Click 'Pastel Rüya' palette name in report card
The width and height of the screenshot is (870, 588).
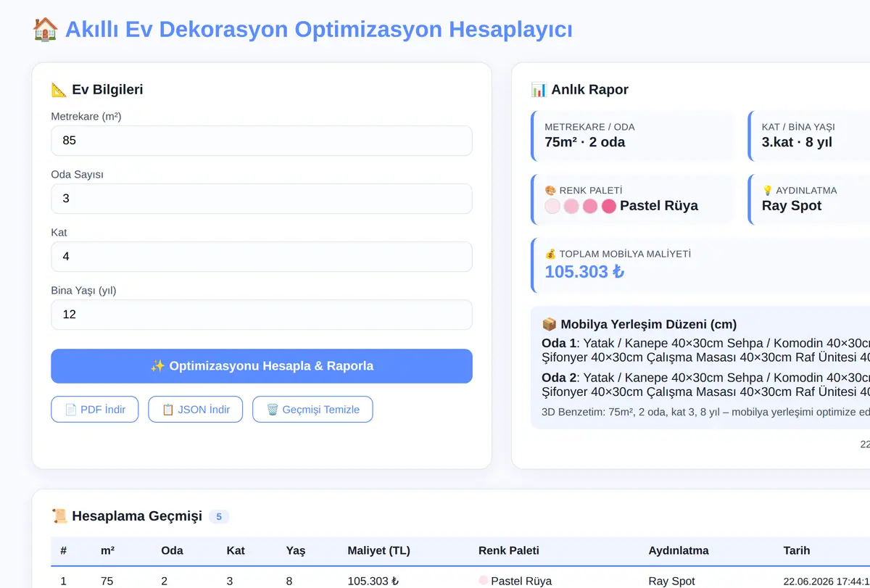[659, 205]
